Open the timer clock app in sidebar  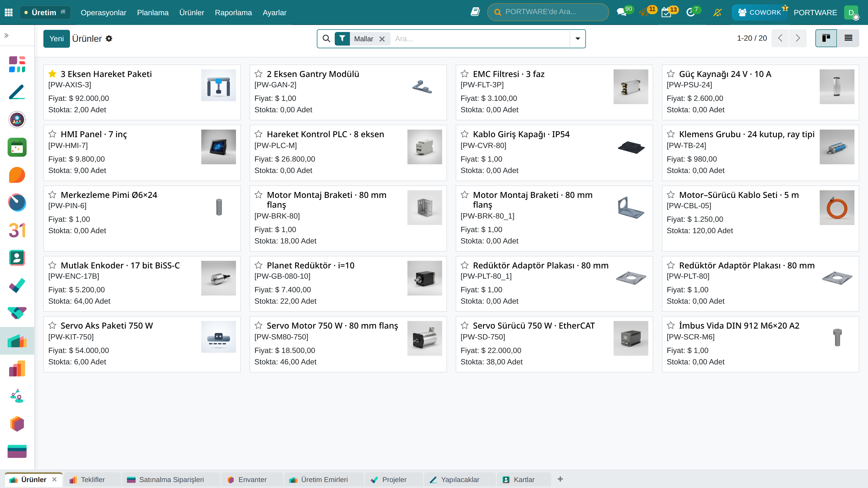point(17,203)
